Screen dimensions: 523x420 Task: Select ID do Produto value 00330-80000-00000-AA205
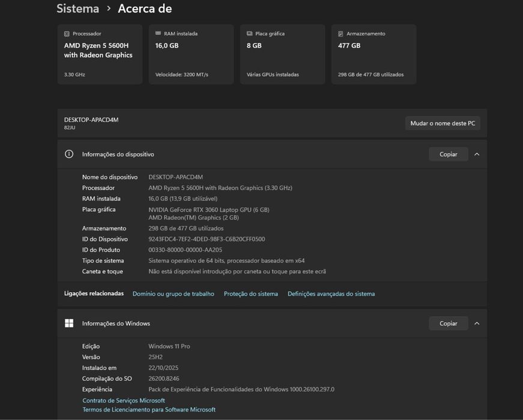pos(185,250)
